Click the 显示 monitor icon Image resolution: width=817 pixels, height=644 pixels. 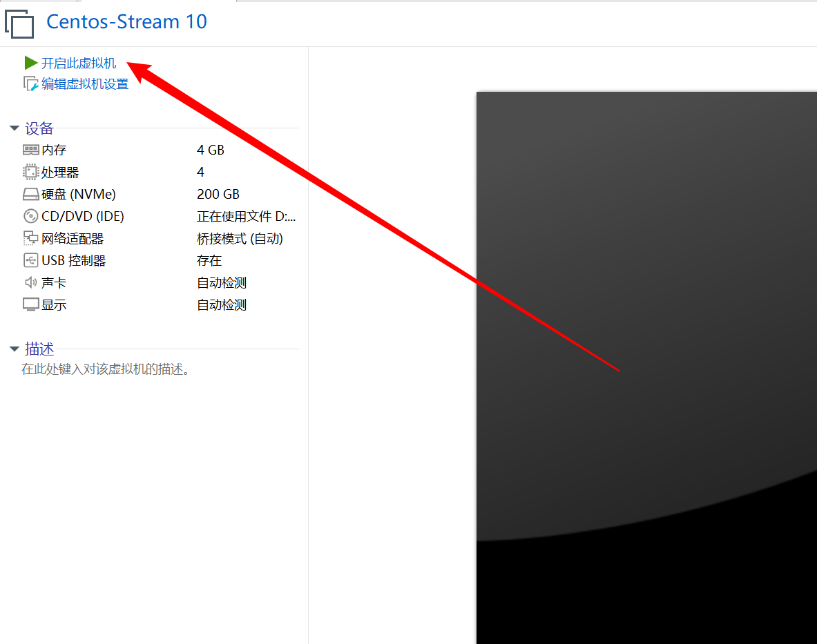coord(31,304)
